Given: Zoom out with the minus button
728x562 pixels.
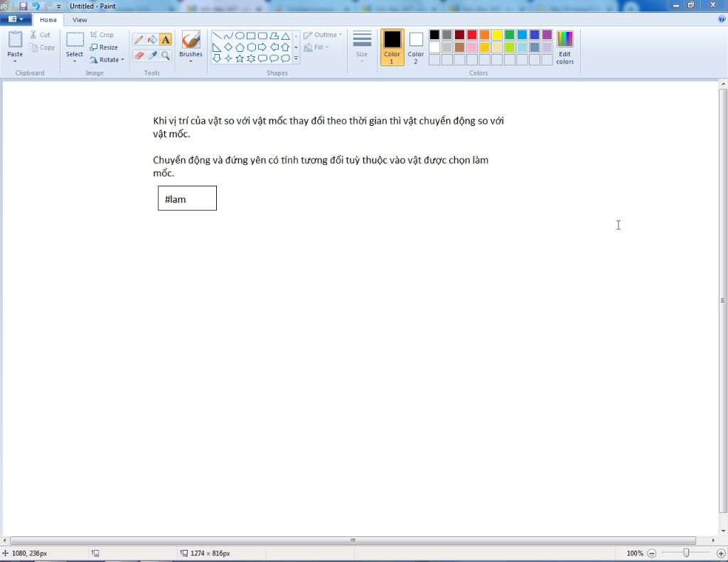Looking at the screenshot, I should [x=651, y=553].
